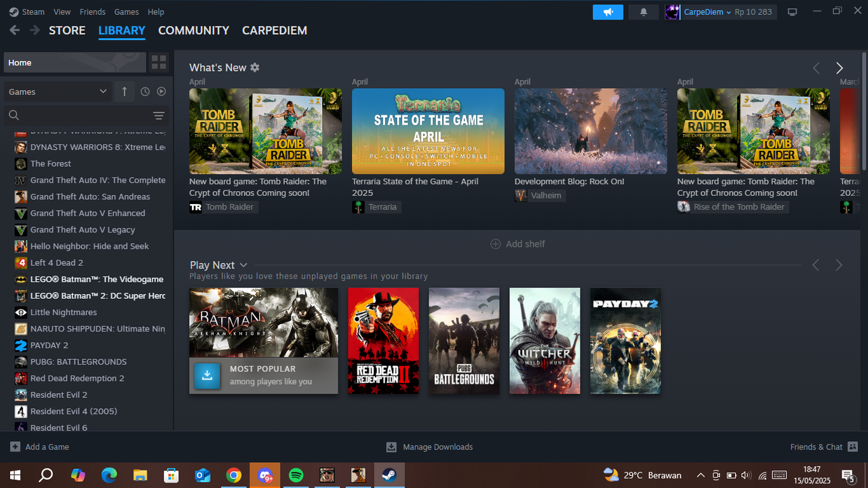Open the Friends menu
Screen dimensions: 868x488
tap(92, 12)
